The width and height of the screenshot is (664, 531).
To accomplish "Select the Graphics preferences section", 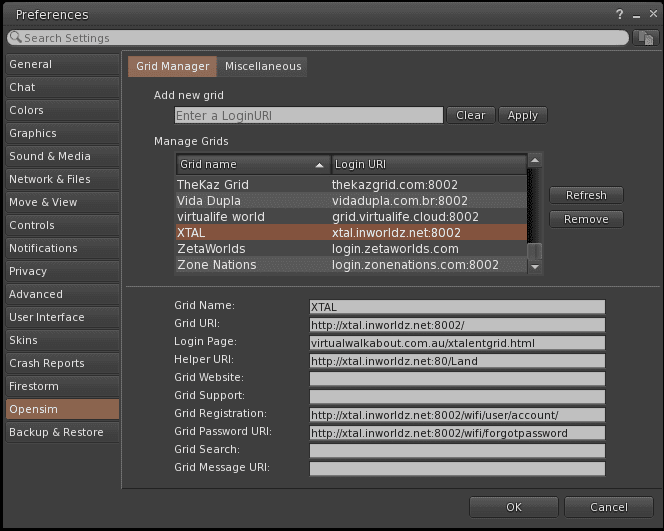I will [62, 133].
